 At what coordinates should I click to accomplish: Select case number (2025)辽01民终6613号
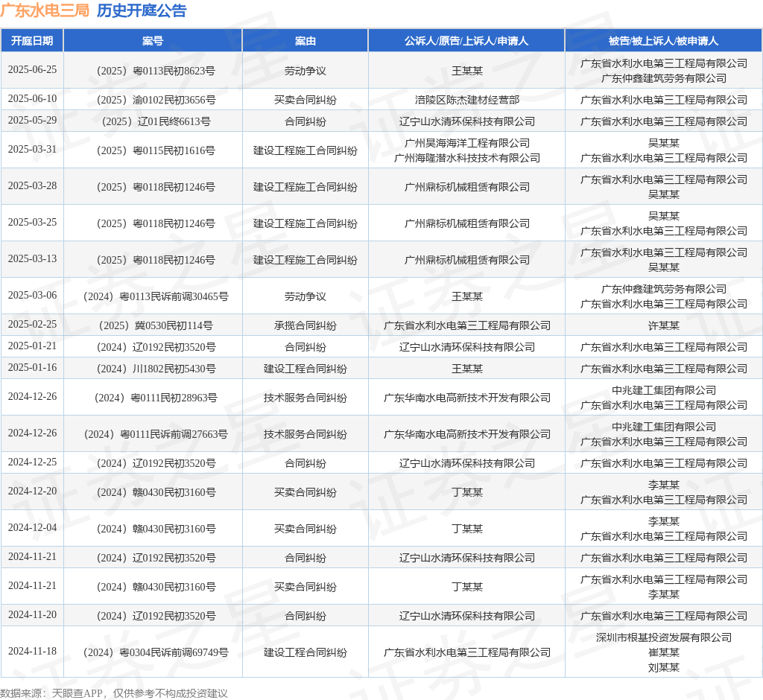click(x=156, y=121)
